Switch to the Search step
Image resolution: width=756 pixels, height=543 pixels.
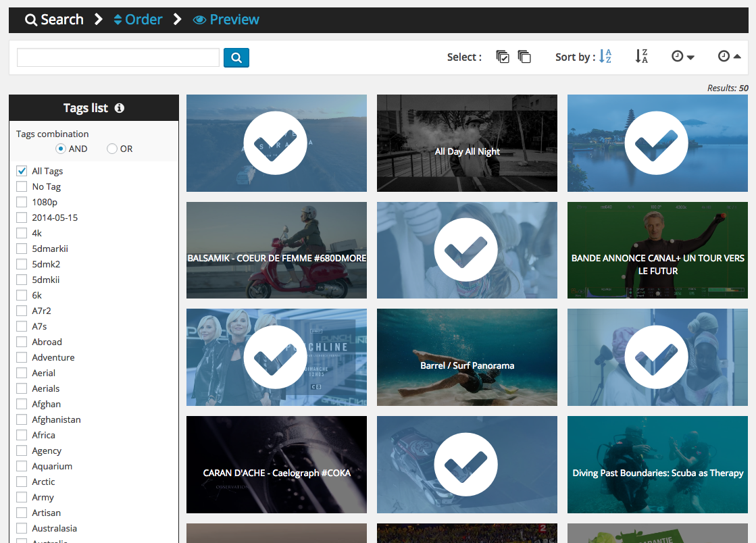click(54, 20)
